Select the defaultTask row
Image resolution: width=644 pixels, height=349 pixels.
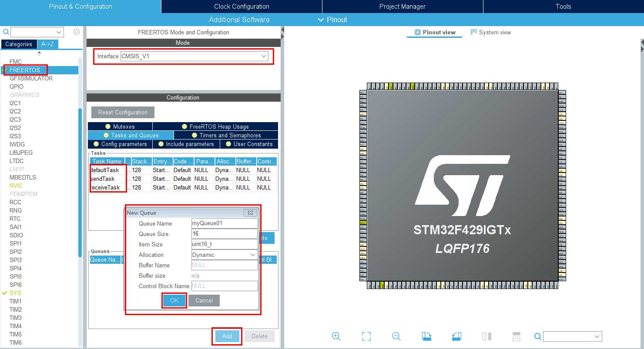[x=183, y=170]
